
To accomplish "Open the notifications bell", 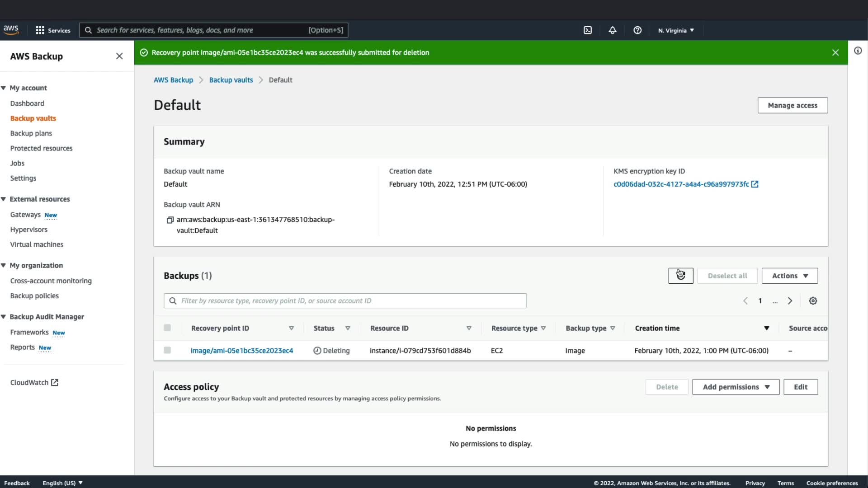I will click(612, 30).
